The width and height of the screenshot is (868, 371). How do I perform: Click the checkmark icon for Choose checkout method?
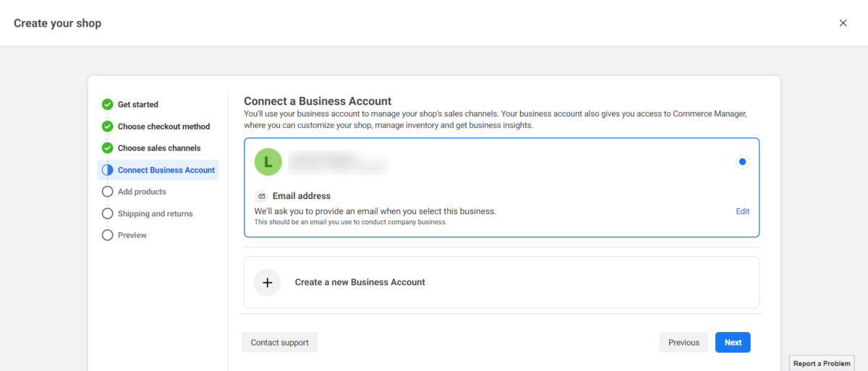pos(107,127)
